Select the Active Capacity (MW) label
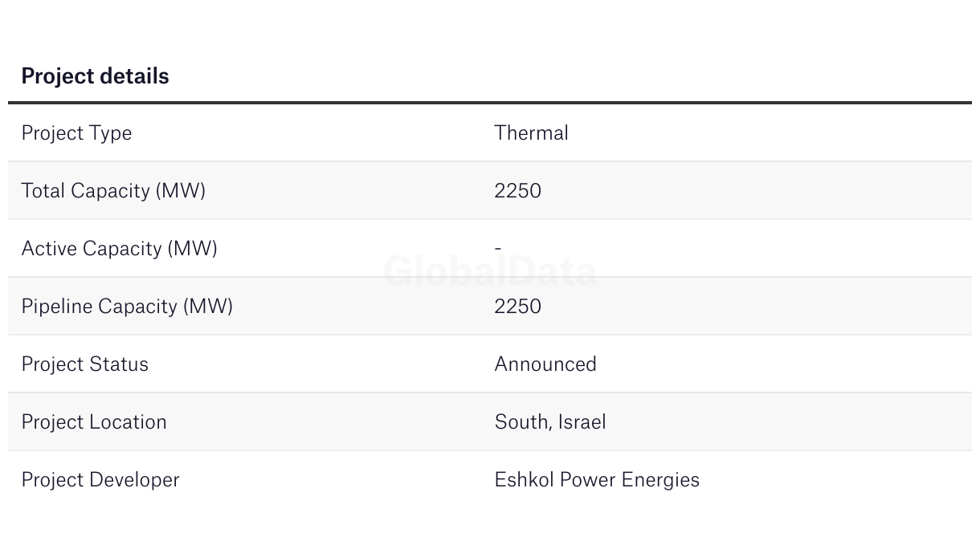980x541 pixels. 119,249
